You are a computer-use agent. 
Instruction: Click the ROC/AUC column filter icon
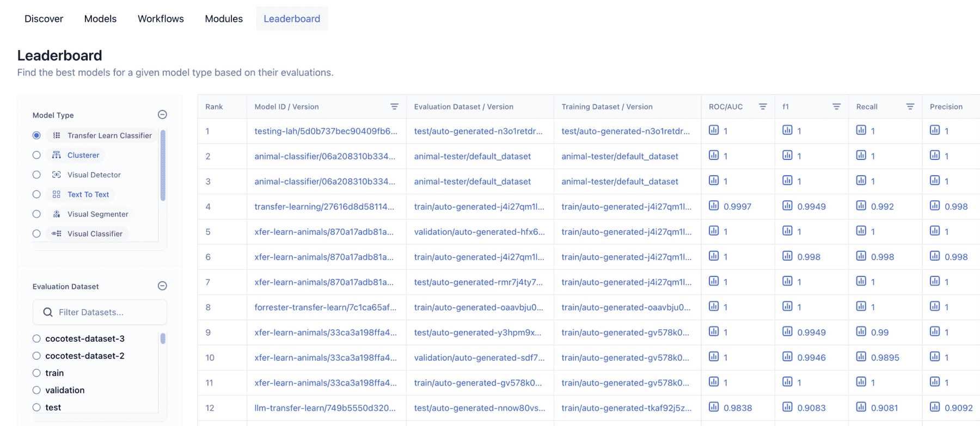click(x=763, y=107)
